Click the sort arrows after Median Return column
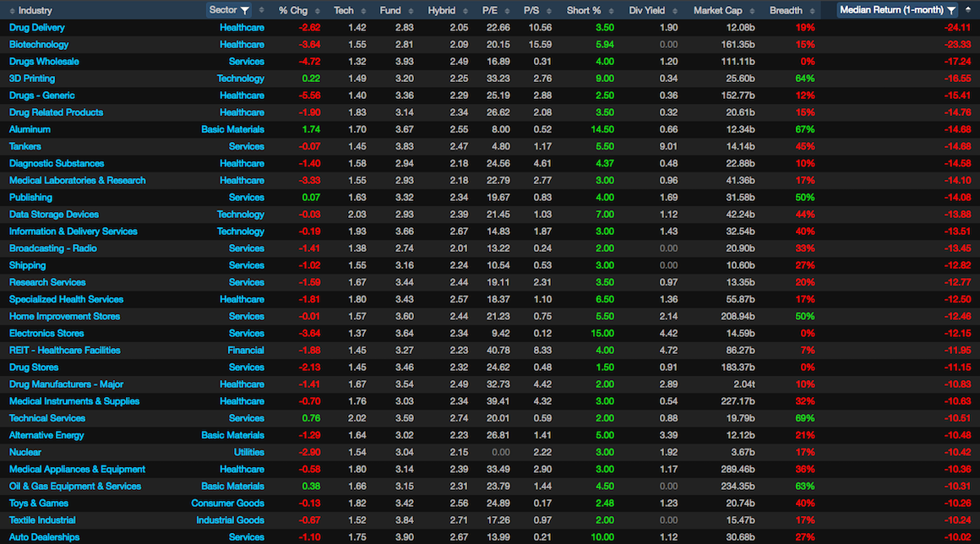The image size is (980, 544). click(968, 10)
